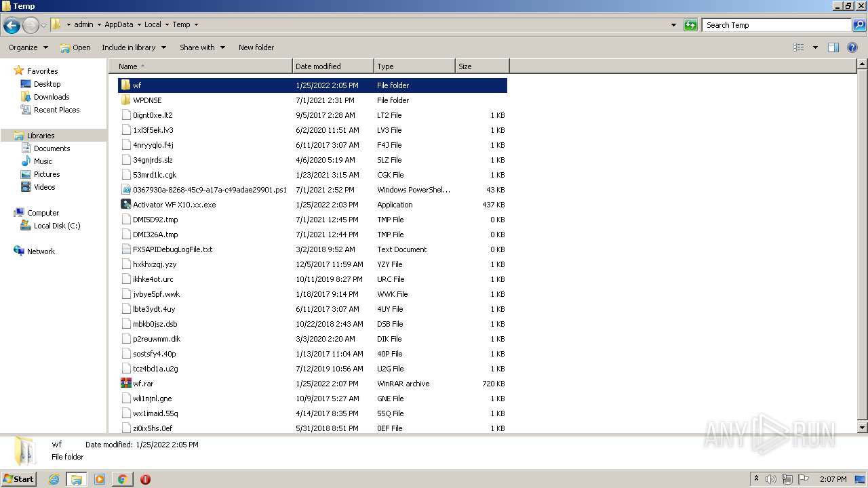This screenshot has height=488, width=868.
Task: Open the Music library
Action: pos(43,161)
